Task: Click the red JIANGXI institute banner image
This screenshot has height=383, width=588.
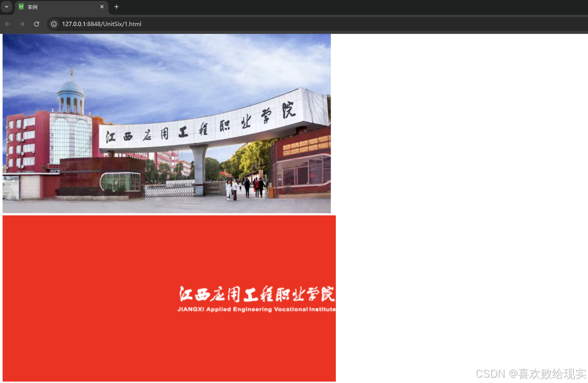Action: tap(169, 298)
